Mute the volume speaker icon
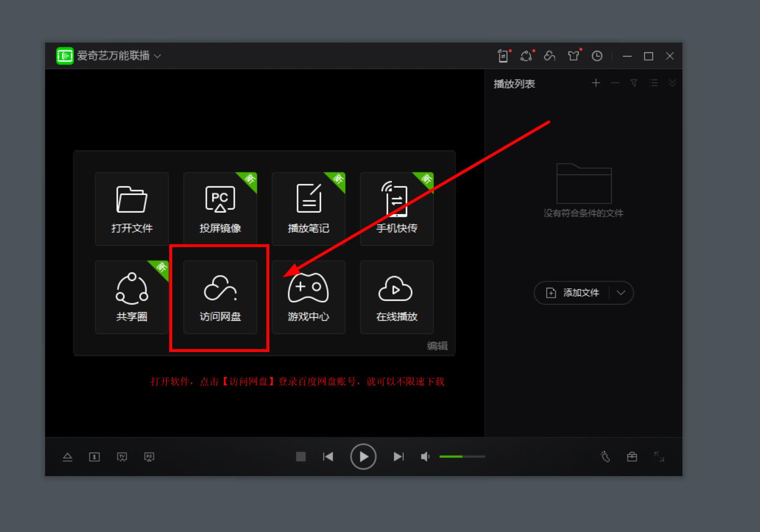The height and width of the screenshot is (532, 760). pos(425,457)
